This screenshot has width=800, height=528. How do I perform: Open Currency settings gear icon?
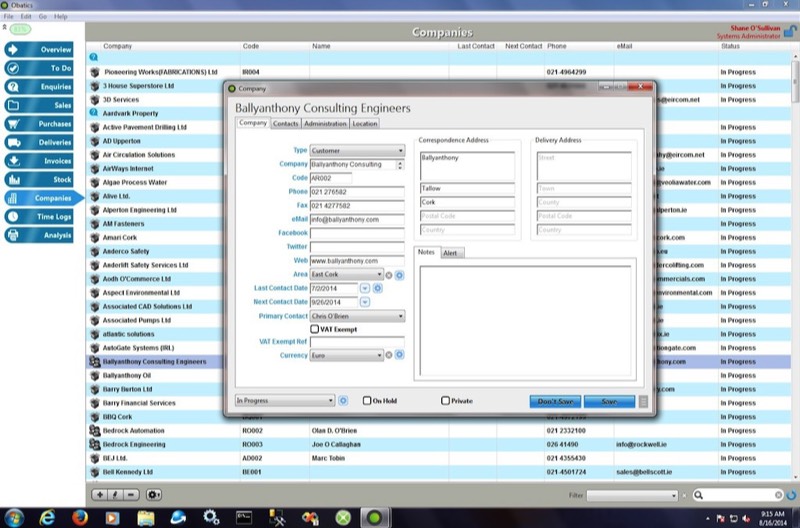tap(399, 355)
